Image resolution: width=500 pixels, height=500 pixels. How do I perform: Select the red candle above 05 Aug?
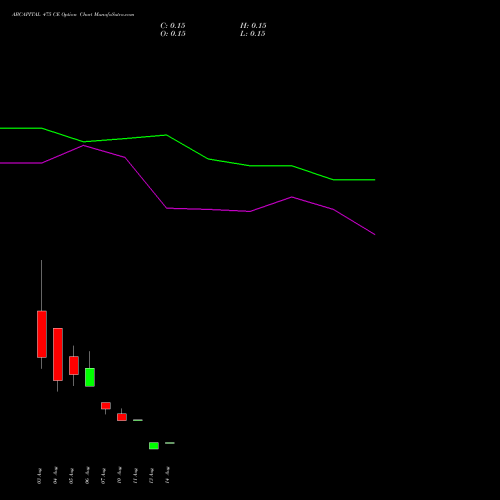point(74,365)
